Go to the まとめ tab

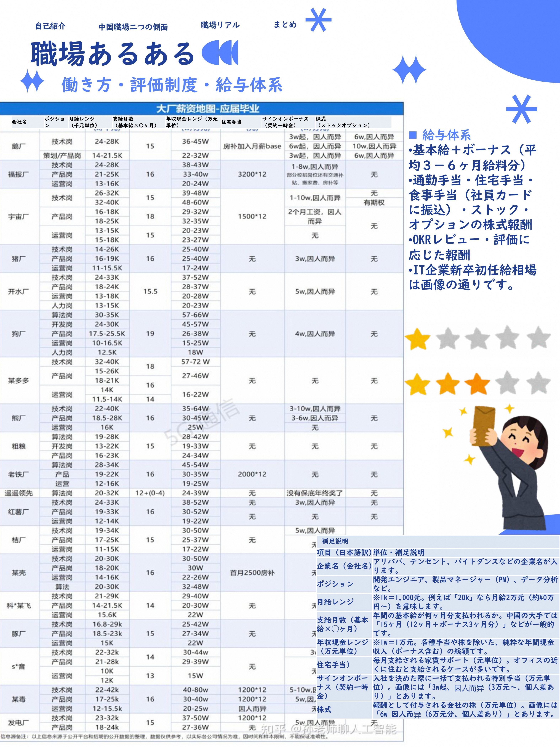click(285, 24)
